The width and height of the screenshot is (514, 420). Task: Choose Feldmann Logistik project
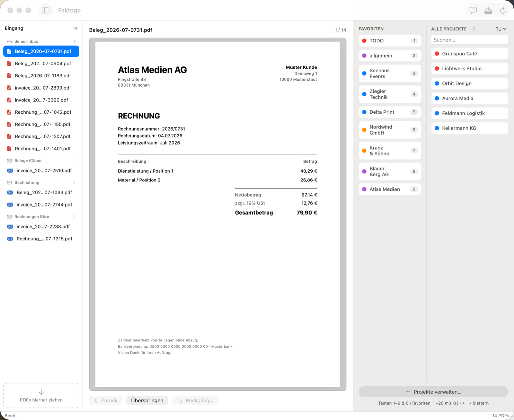coord(470,113)
